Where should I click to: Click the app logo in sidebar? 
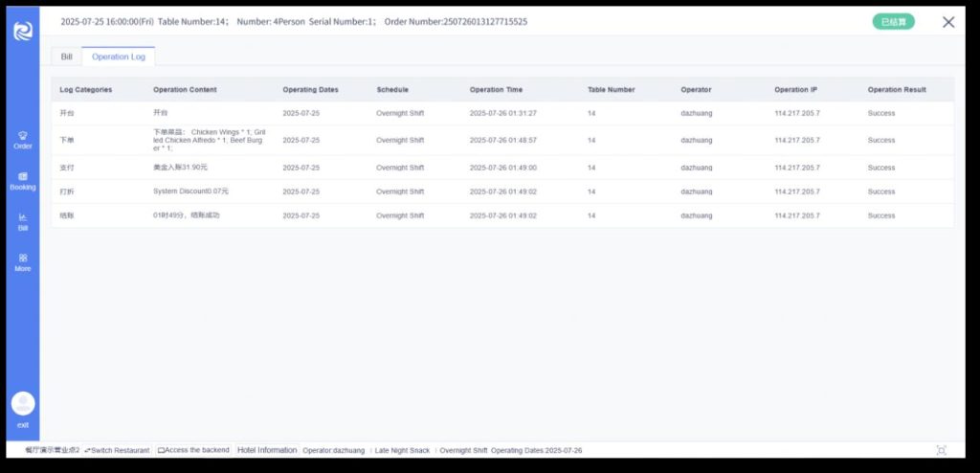click(x=23, y=31)
